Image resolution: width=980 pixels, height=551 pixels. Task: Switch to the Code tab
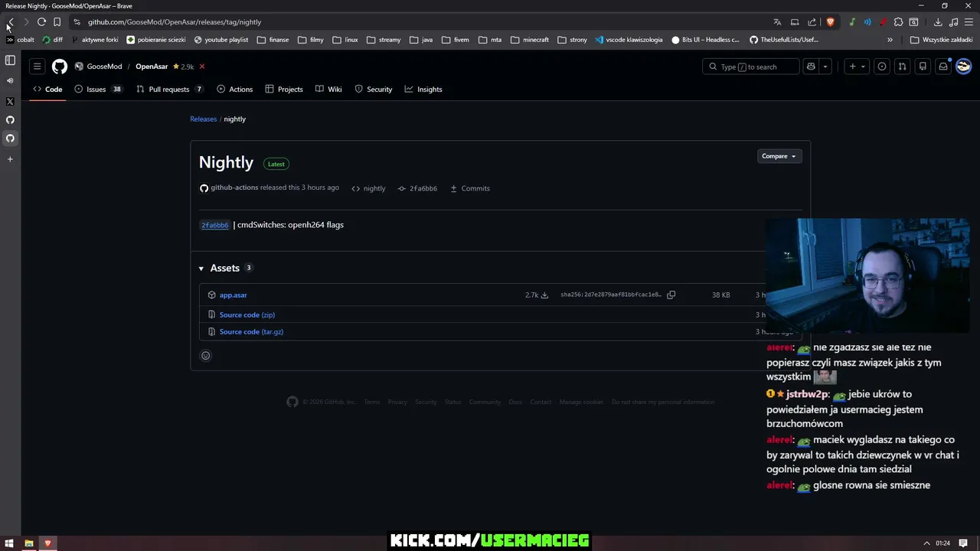click(x=47, y=90)
